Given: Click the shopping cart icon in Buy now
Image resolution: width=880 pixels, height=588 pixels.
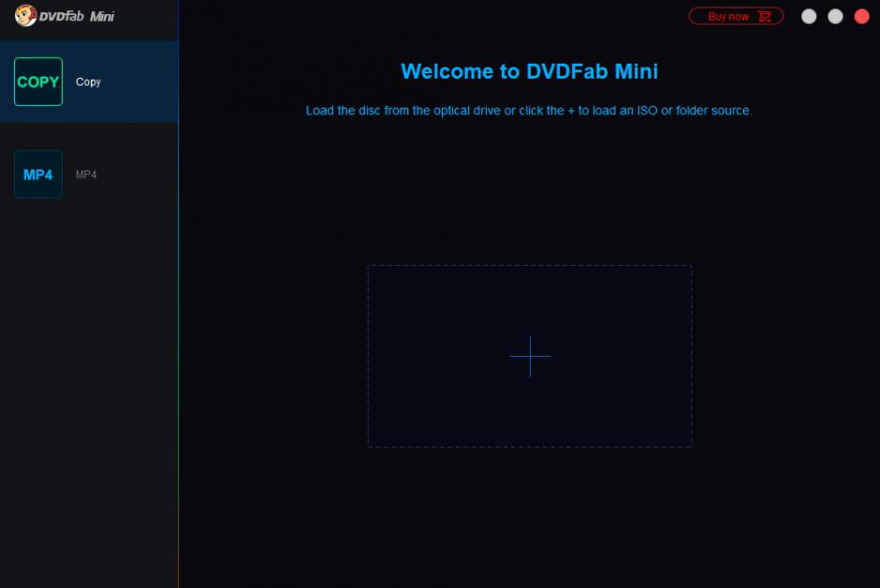Looking at the screenshot, I should [765, 16].
